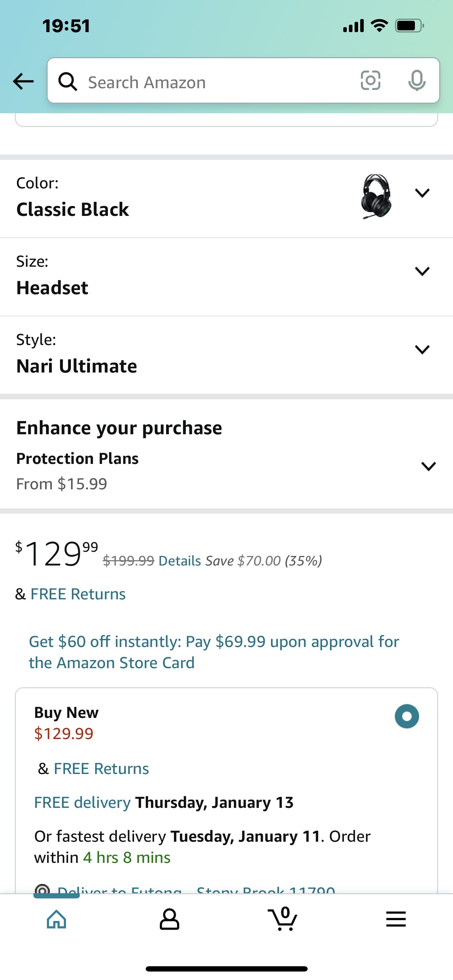
Task: Select the Buy New radio button
Action: tap(406, 716)
